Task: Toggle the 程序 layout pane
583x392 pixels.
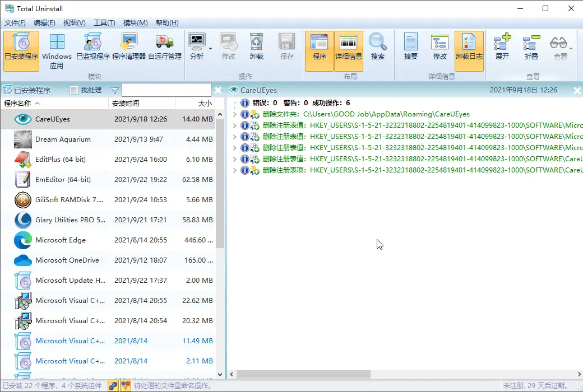Action: coord(320,51)
